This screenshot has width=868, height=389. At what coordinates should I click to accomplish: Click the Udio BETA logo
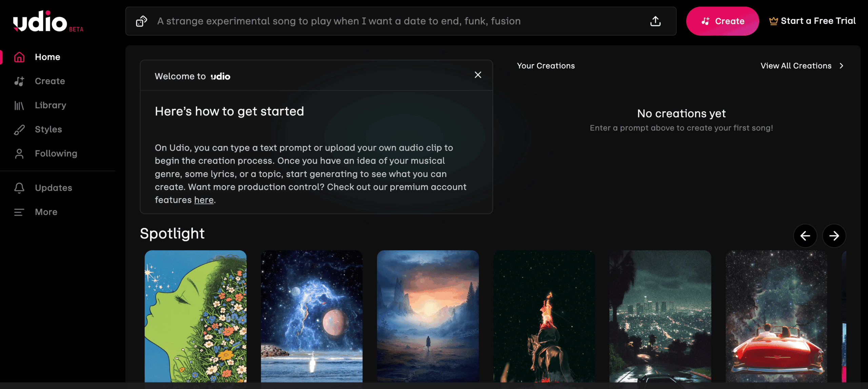(48, 21)
